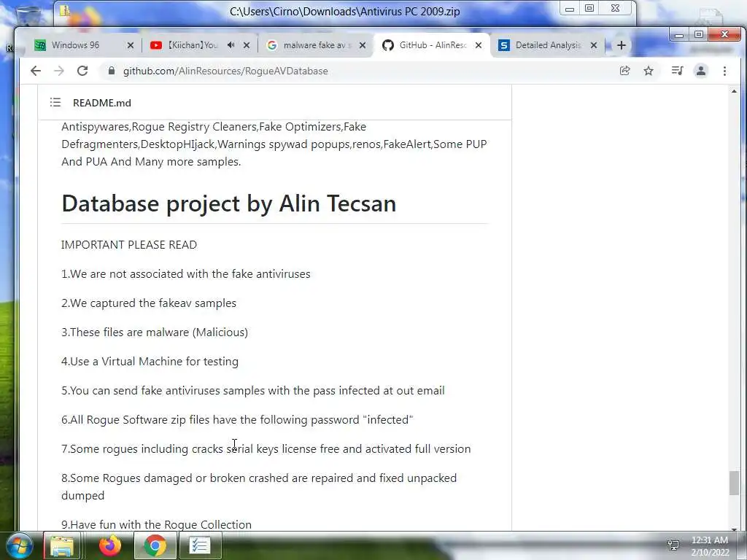Viewport: 747px width, 560px height.
Task: Click the scrollbar up arrow
Action: click(734, 90)
